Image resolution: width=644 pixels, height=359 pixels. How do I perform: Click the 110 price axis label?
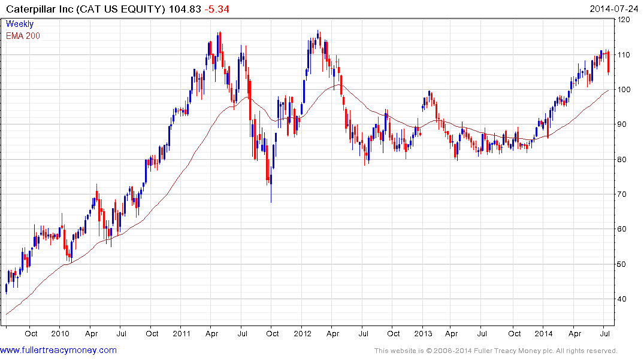[x=624, y=54]
